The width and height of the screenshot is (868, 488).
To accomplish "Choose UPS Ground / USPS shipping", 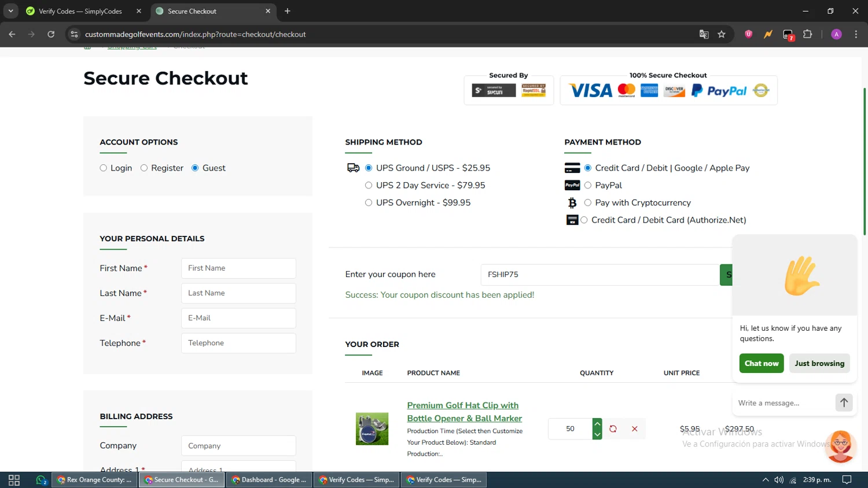I will pos(369,168).
